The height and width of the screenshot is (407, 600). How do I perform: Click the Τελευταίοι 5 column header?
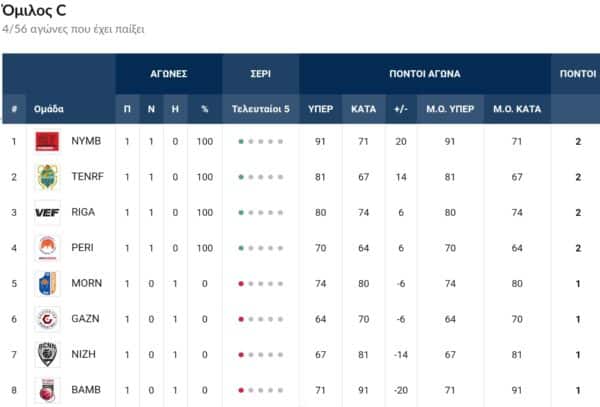point(261,108)
